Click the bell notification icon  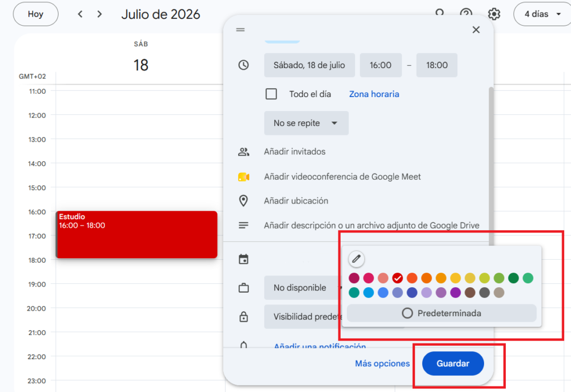click(x=244, y=345)
